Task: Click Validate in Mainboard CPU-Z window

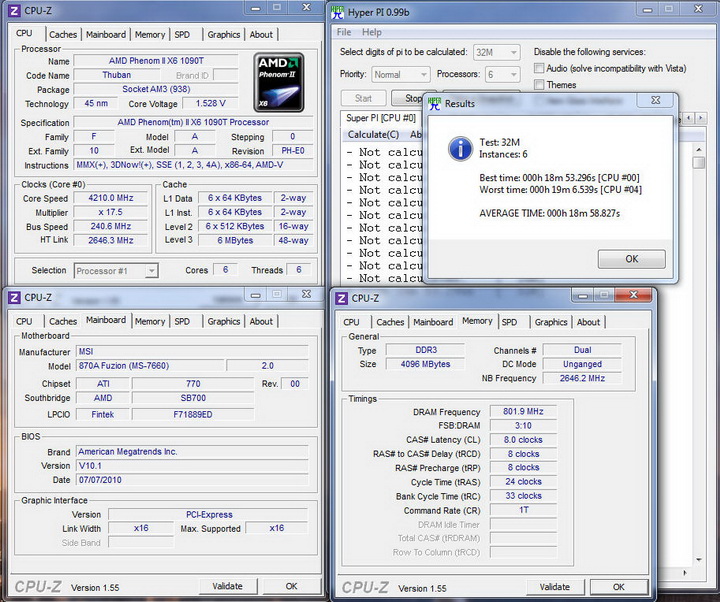Action: point(227,586)
